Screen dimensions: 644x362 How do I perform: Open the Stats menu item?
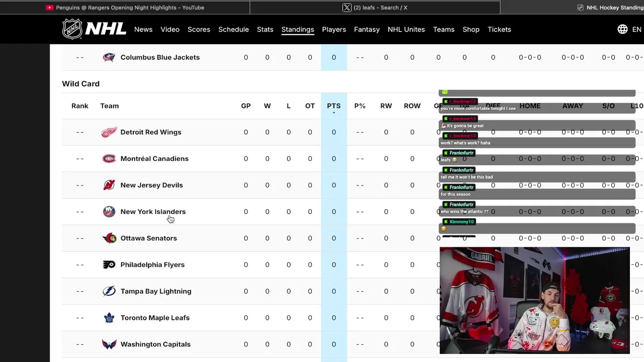265,29
